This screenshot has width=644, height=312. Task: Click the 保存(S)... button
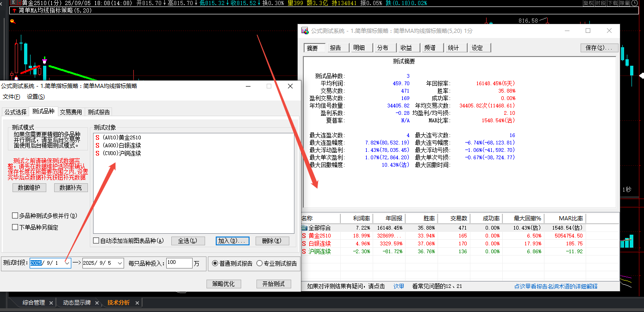600,48
